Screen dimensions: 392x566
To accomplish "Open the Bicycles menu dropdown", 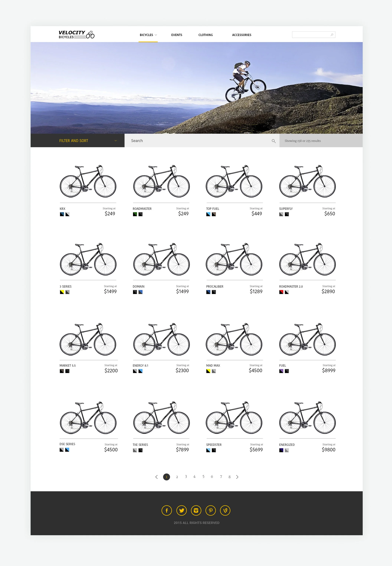I will click(148, 35).
